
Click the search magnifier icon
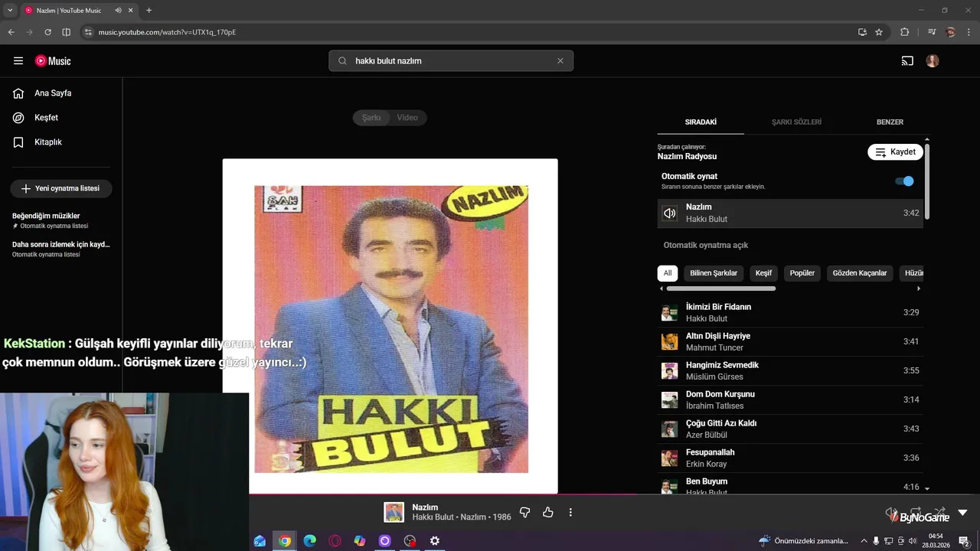[x=342, y=61]
